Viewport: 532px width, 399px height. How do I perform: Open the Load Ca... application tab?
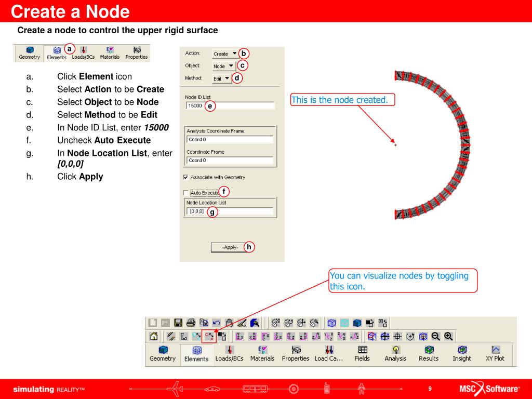329,354
